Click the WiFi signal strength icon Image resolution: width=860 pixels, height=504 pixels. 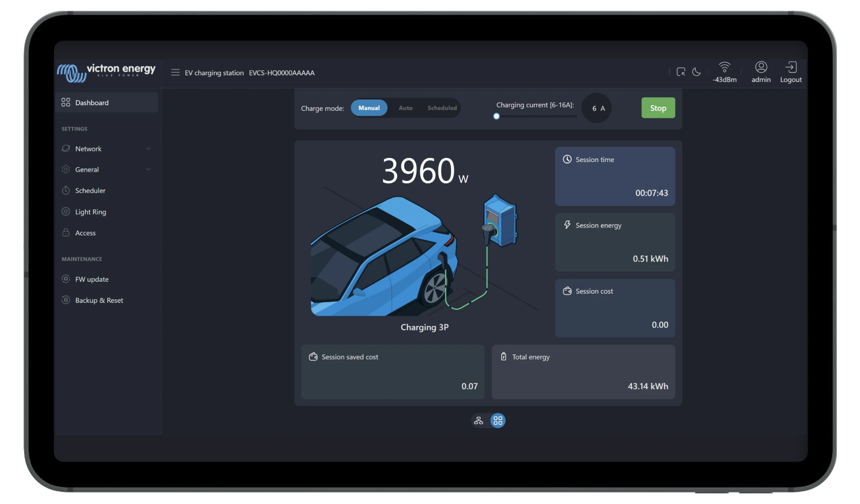[x=724, y=67]
